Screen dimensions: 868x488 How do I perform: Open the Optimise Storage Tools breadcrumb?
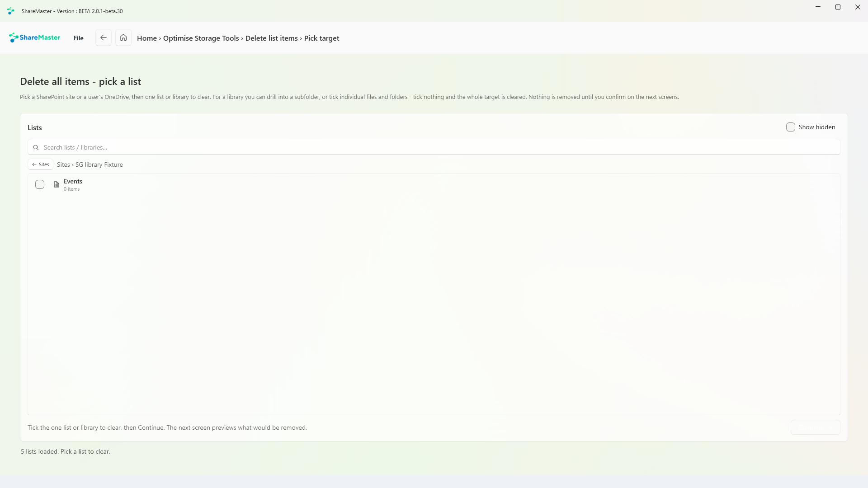pyautogui.click(x=201, y=38)
